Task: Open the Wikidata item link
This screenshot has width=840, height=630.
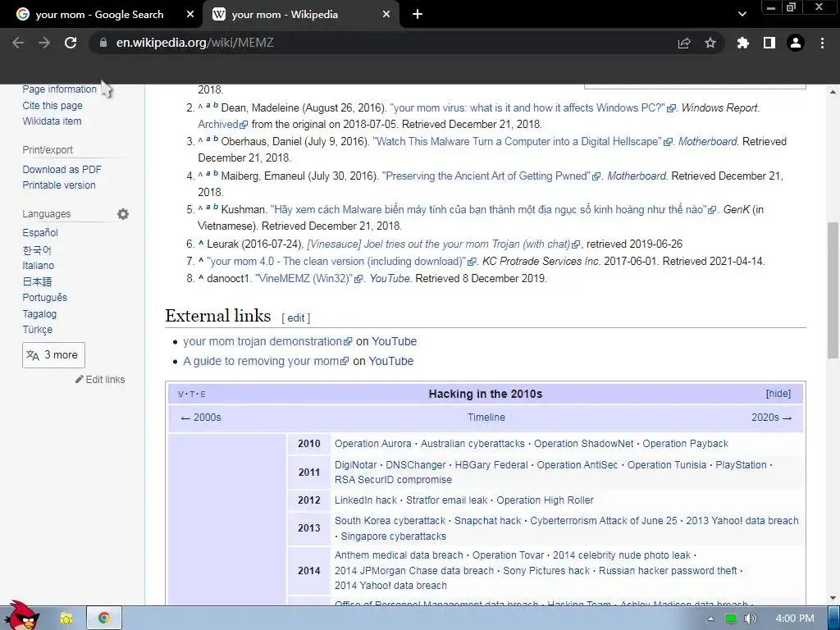Action: coord(52,121)
